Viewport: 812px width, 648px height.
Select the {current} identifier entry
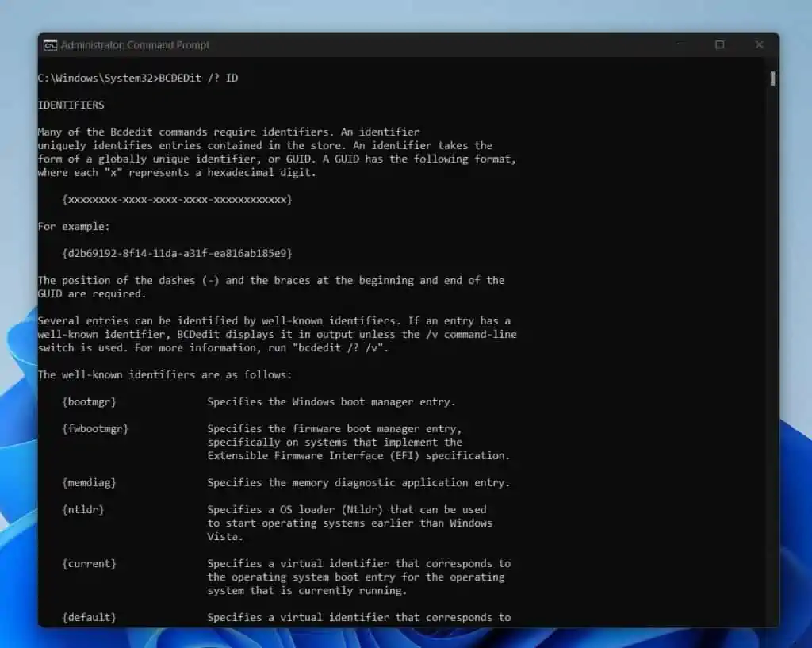click(89, 563)
